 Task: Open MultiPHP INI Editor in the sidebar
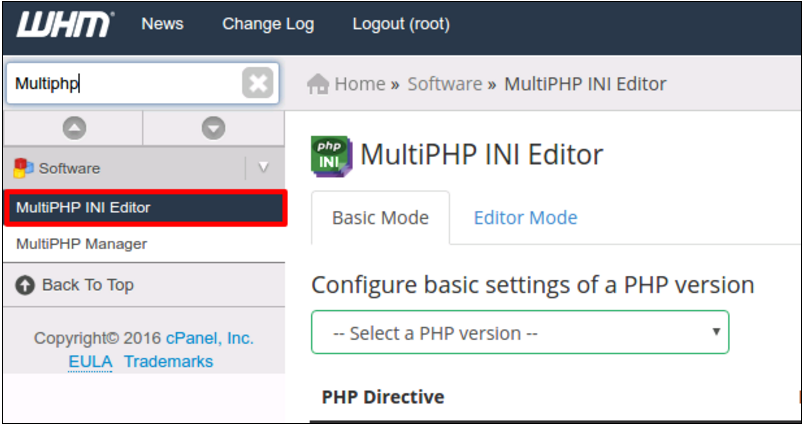146,208
